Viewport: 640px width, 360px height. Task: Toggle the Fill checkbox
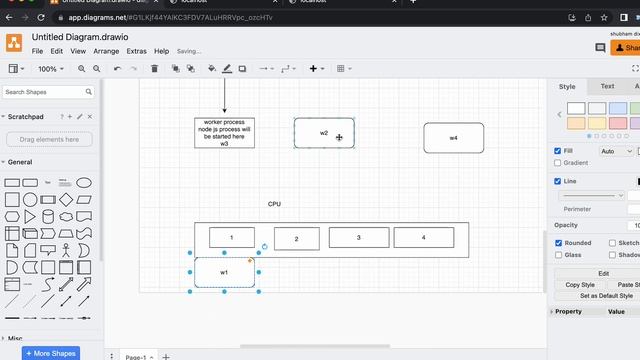click(x=558, y=151)
